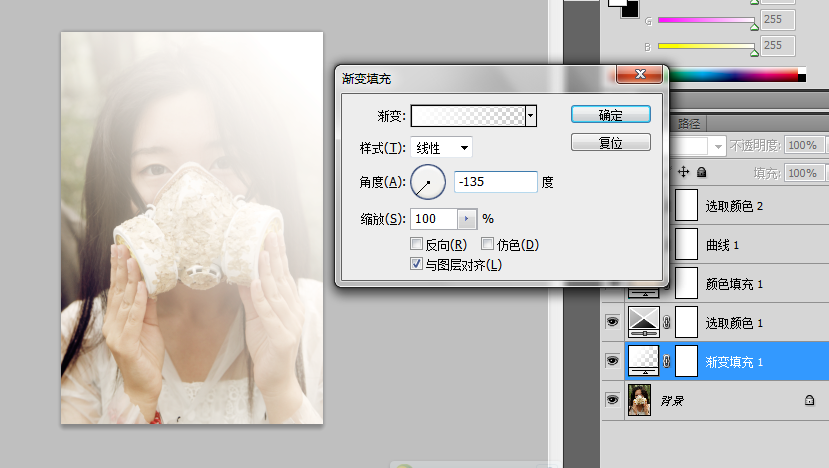Select the 选取颜色 2 layer name
Viewport: 829px width, 468px height.
coord(734,206)
